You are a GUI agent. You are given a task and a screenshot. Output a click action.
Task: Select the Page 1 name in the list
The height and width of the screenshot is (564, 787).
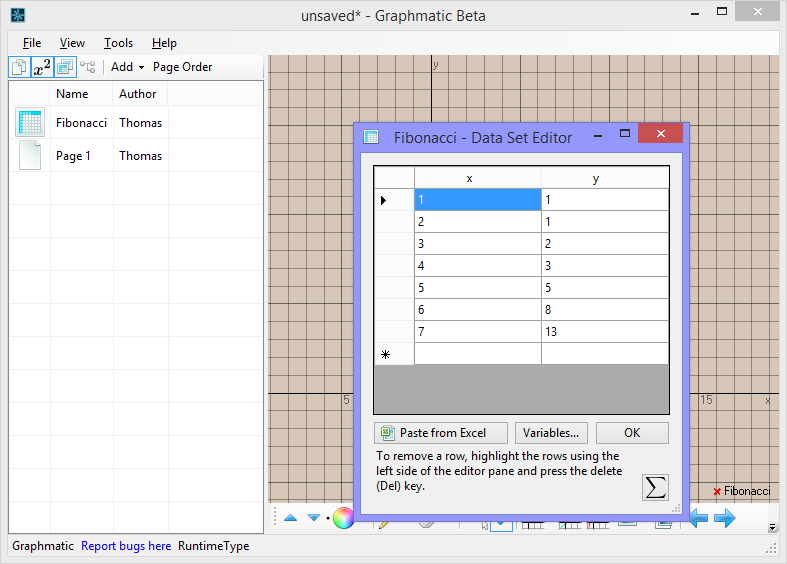73,156
